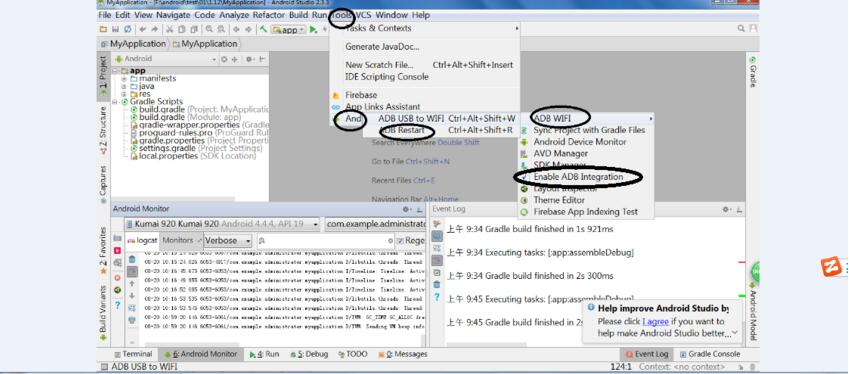Viewport: 849px width, 374px height.
Task: Click the down arrow in logcat sidebar
Action: coord(132,296)
